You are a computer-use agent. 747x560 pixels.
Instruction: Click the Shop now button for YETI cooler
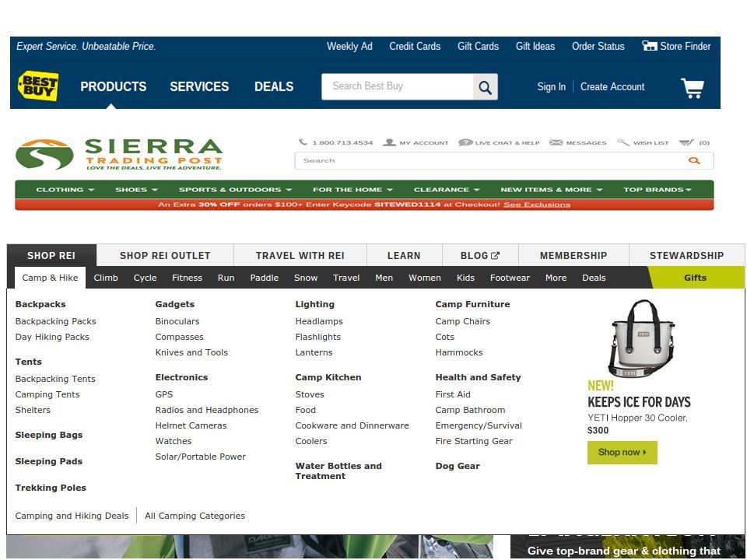click(x=622, y=453)
